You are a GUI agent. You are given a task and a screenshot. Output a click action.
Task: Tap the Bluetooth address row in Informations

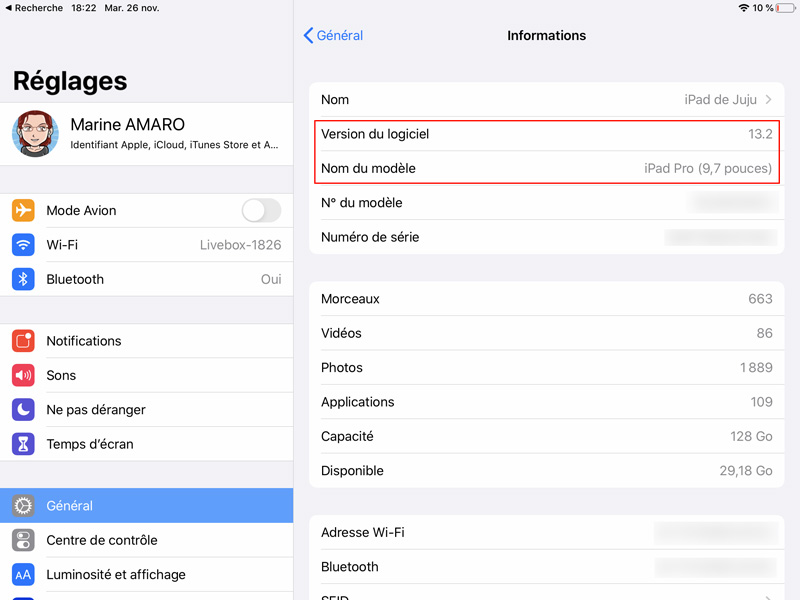546,567
